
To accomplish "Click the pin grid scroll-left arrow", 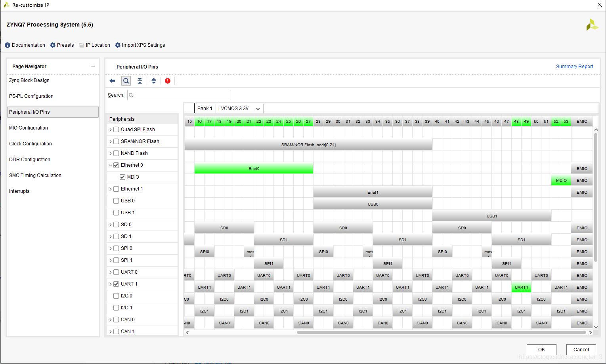I will (187, 333).
